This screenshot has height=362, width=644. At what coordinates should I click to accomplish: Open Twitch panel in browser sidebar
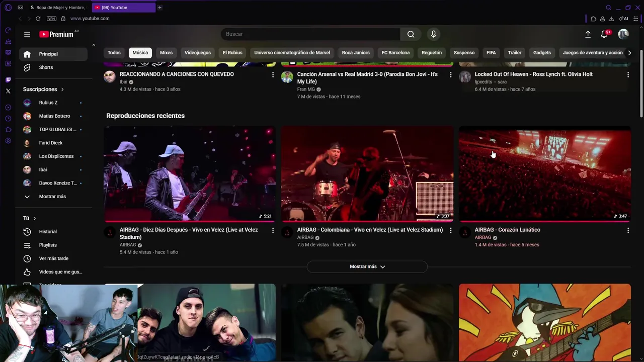[8, 80]
